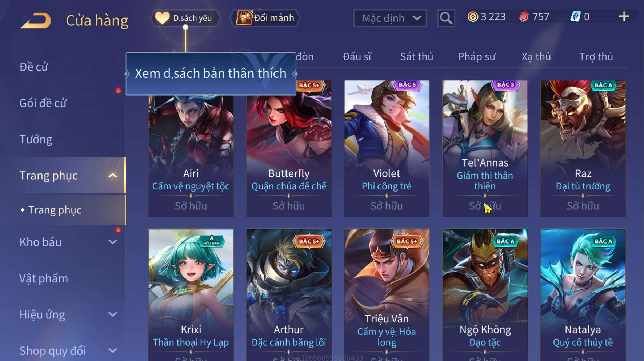
Task: Open Đổi mảnh fragment exchange
Action: point(265,18)
